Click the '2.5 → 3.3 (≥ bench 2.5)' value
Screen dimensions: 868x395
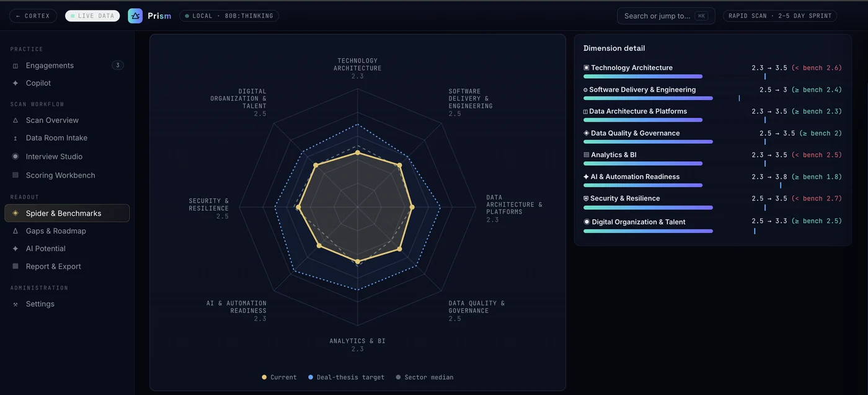tap(797, 221)
